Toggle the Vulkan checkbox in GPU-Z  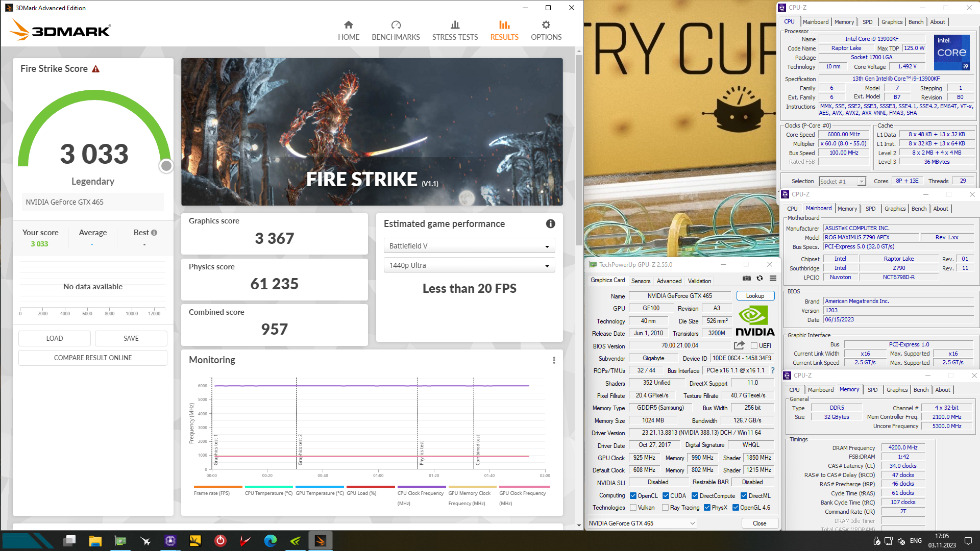[633, 508]
